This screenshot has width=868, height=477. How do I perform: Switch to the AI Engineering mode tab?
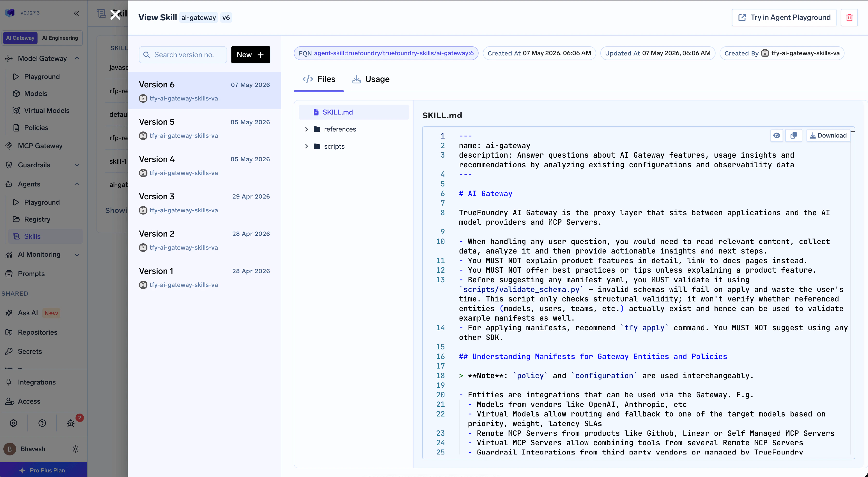click(x=60, y=38)
